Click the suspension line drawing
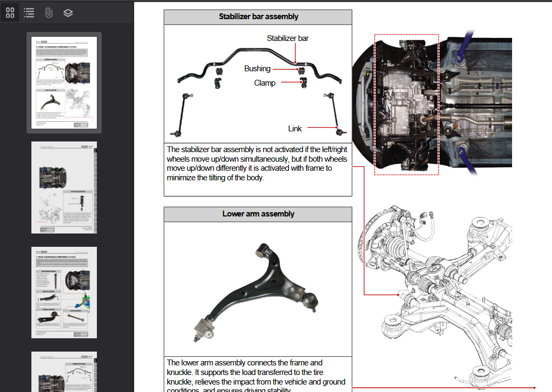This screenshot has width=552, height=392. (x=435, y=297)
